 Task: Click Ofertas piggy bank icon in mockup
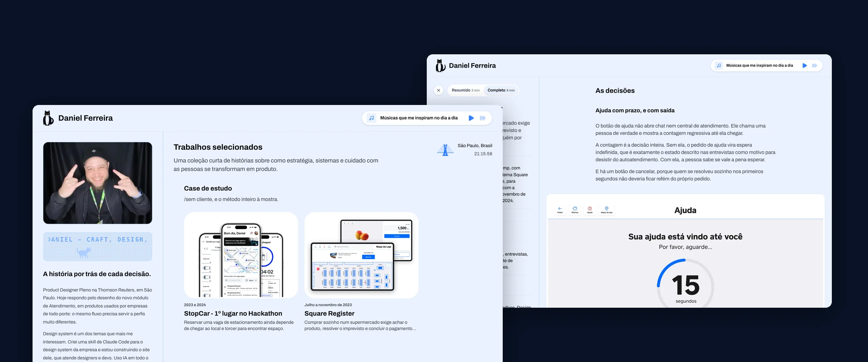575,210
